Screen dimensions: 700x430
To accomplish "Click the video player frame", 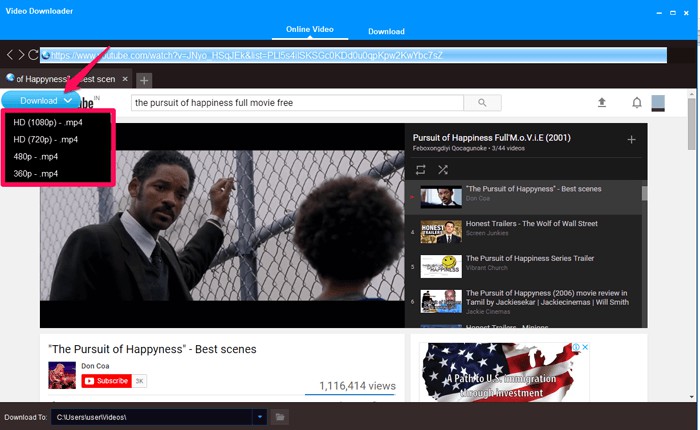I will (x=222, y=225).
